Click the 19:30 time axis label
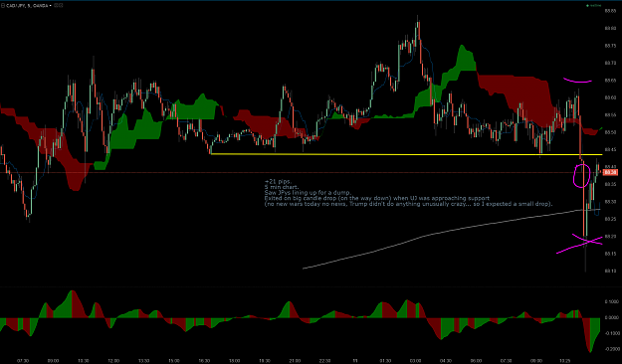The height and width of the screenshot is (364, 622). (x=265, y=361)
